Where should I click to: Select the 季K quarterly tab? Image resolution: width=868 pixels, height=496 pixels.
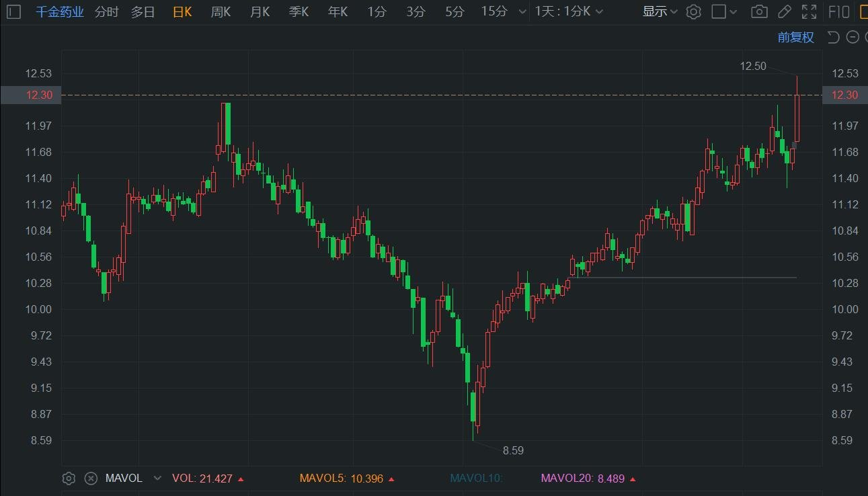pyautogui.click(x=299, y=11)
